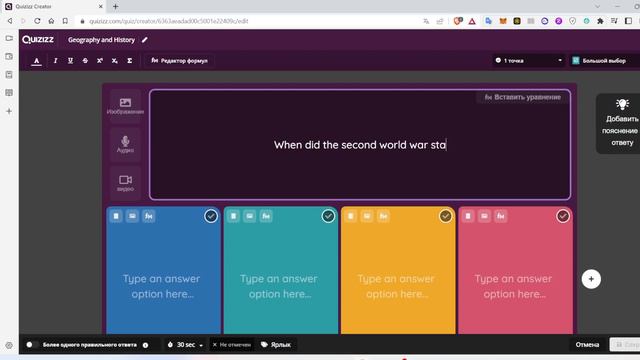
Task: Toggle Более одного правильного ответа switch
Action: (x=31, y=345)
